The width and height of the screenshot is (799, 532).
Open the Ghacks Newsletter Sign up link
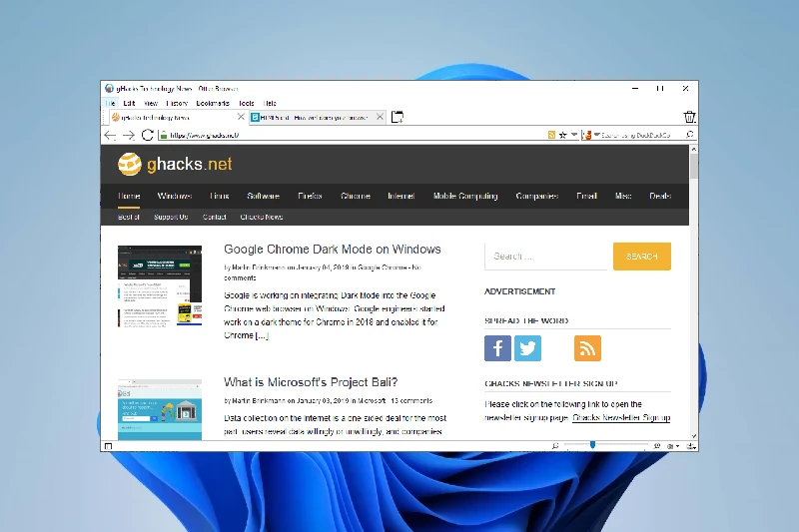pos(621,417)
